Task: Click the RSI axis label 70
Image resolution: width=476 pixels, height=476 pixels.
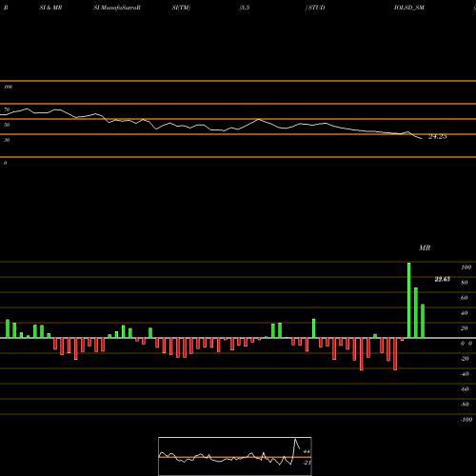Action: (7, 109)
